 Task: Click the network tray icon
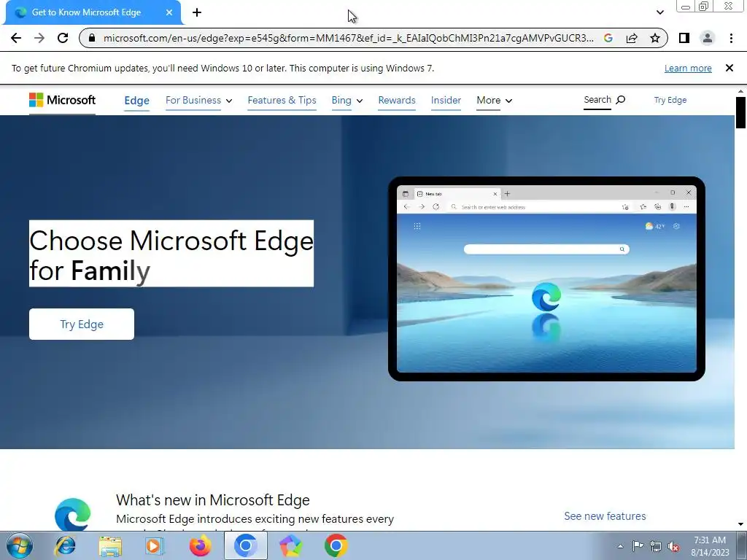[x=656, y=546]
